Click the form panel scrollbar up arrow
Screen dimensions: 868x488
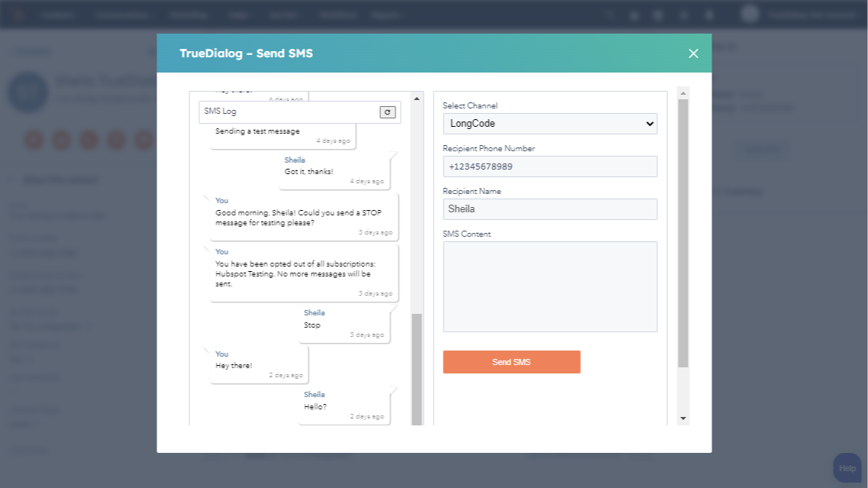[683, 93]
